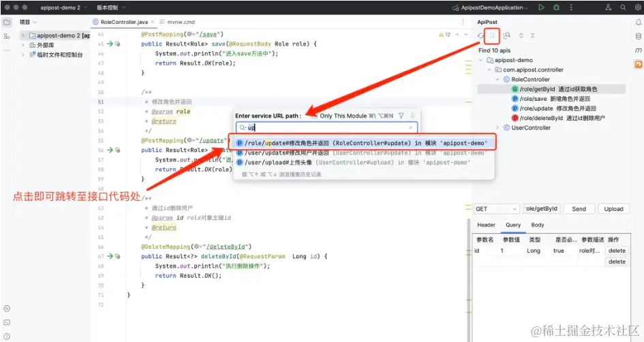Collapse com.apipost.controller package node
644x342 pixels.
(x=489, y=69)
